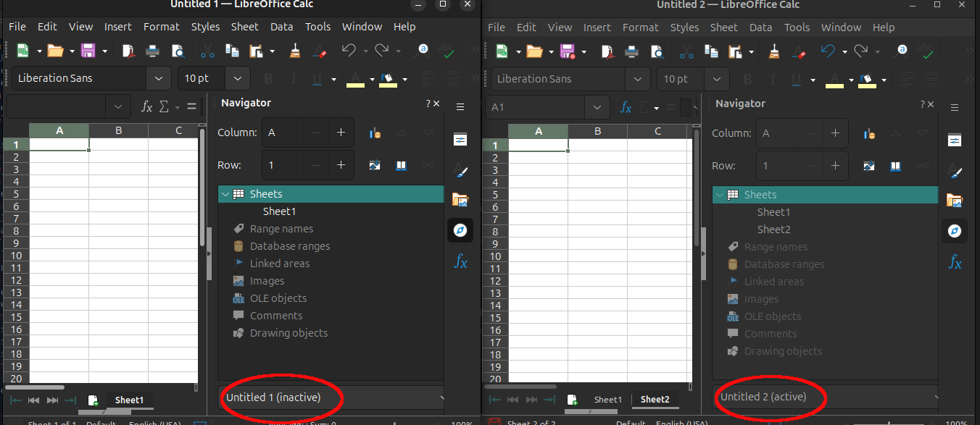Click Export as PDF in Untitled 1 toolbar
Viewport: 980px width, 425px height.
tap(128, 51)
